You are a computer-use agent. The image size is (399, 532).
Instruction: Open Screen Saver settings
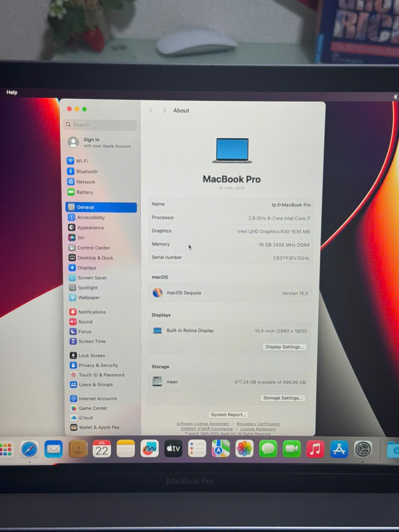point(88,278)
